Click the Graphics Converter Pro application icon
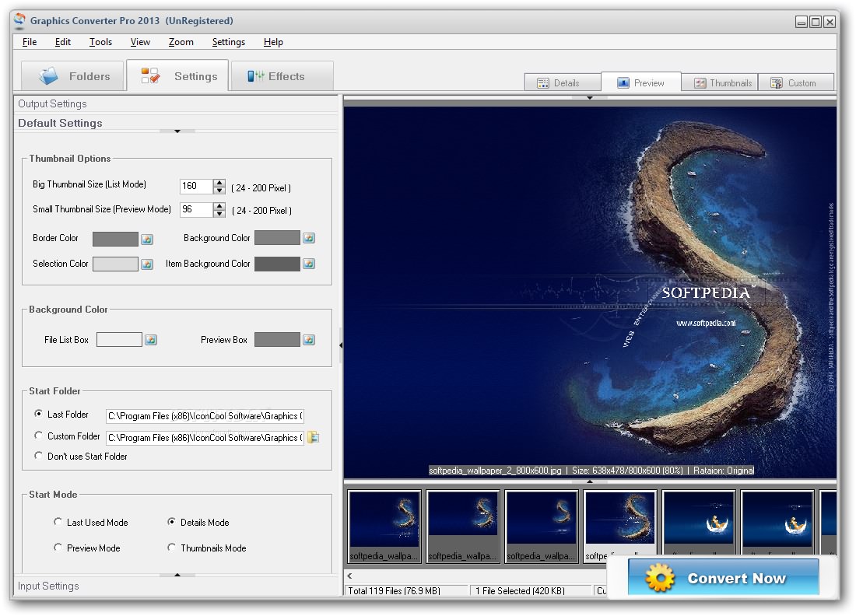 pos(19,21)
